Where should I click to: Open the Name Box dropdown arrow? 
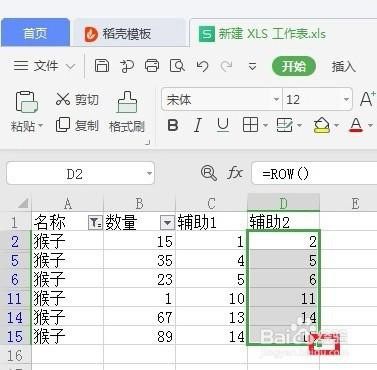click(x=149, y=173)
